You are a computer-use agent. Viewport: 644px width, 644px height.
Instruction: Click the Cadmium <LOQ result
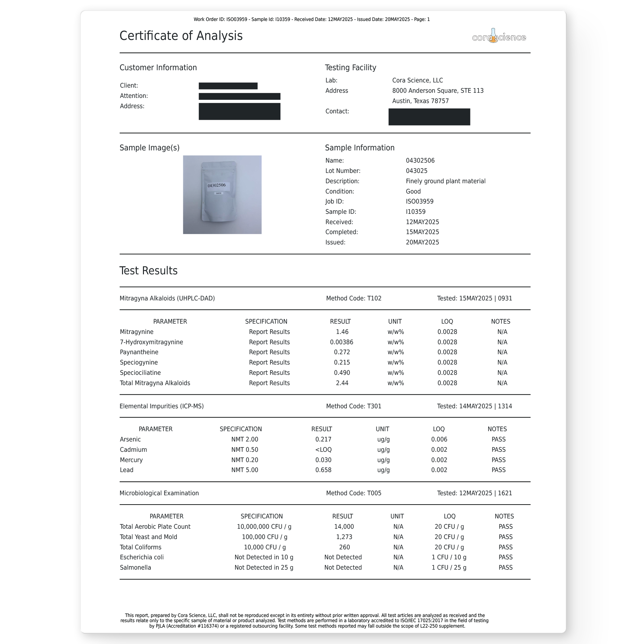323,450
